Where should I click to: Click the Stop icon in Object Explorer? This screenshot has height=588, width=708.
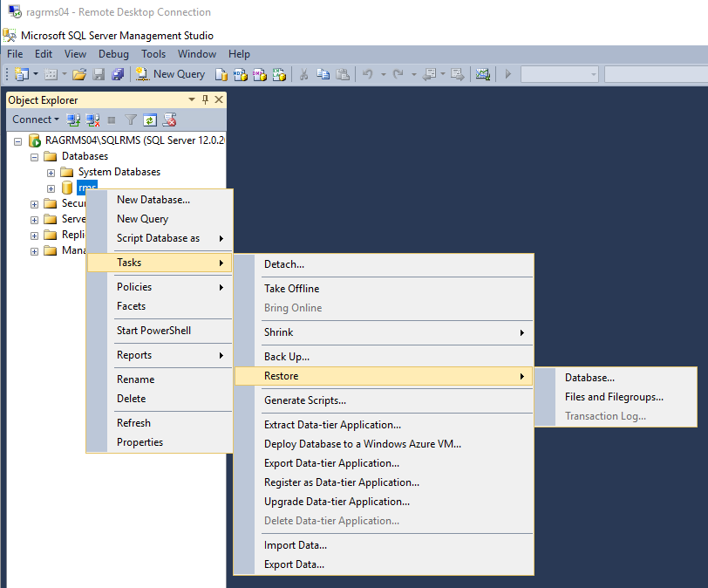112,120
